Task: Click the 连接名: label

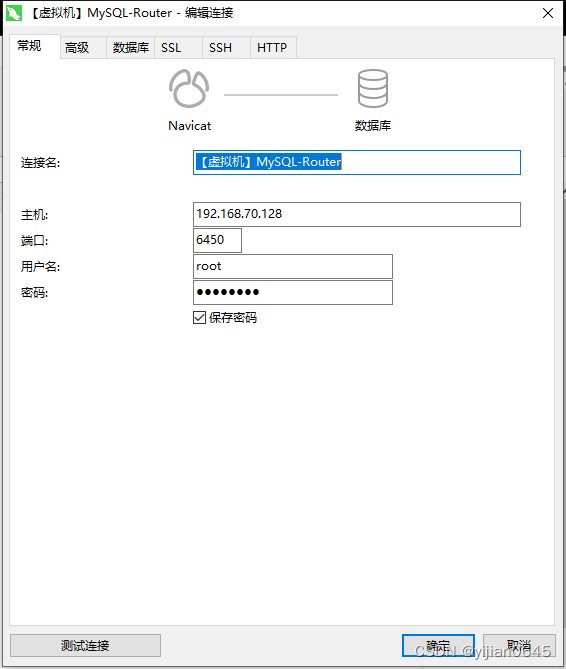Action: [41, 163]
